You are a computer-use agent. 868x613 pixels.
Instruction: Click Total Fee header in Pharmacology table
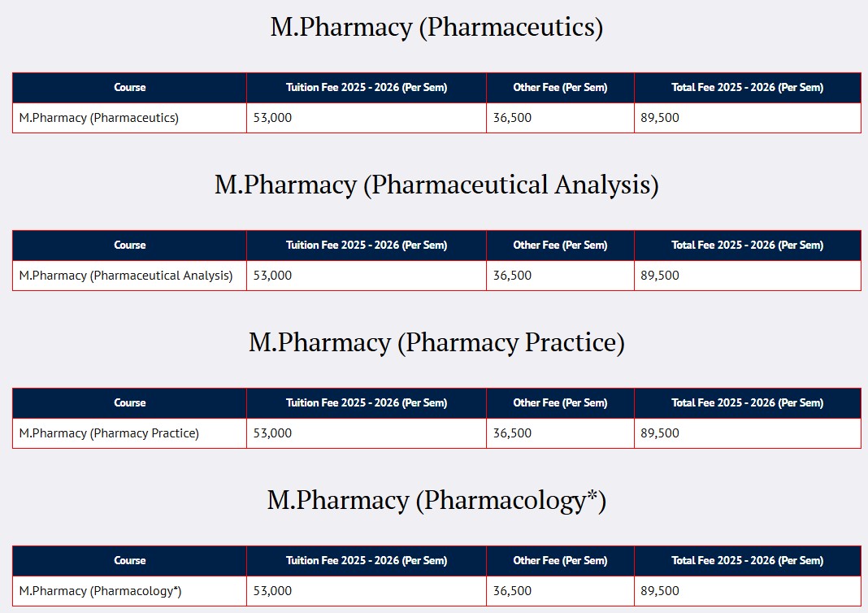point(747,561)
